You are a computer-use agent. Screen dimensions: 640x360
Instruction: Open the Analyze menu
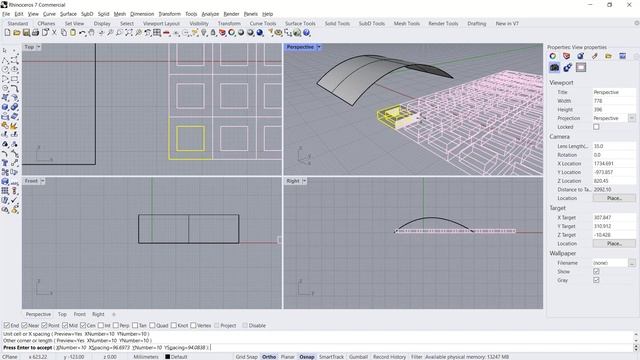point(210,14)
